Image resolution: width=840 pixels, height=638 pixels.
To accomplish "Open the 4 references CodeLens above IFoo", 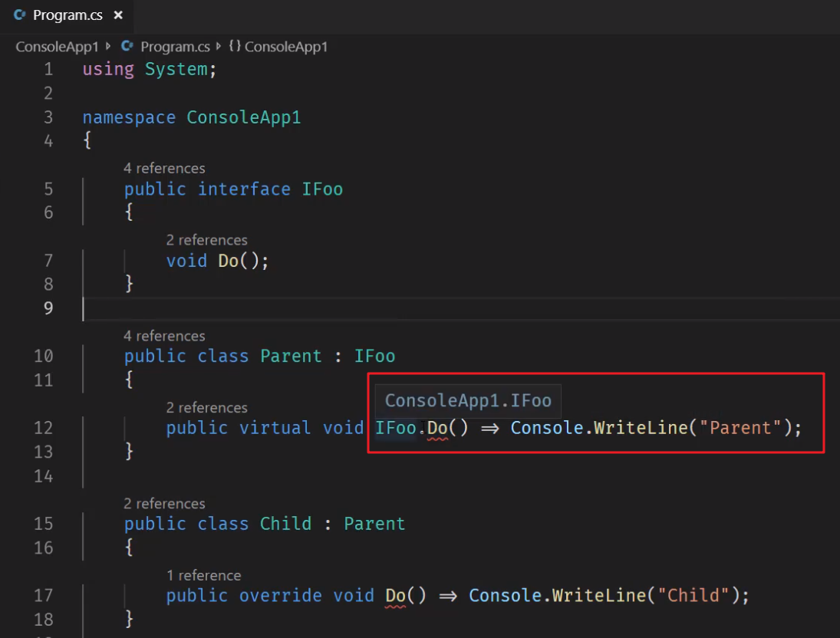I will coord(165,168).
